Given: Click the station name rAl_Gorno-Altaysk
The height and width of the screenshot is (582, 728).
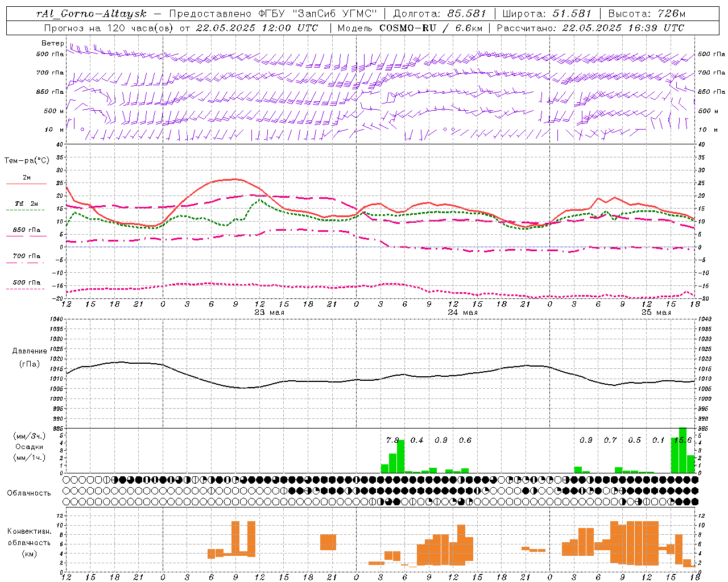Looking at the screenshot, I should tap(91, 14).
